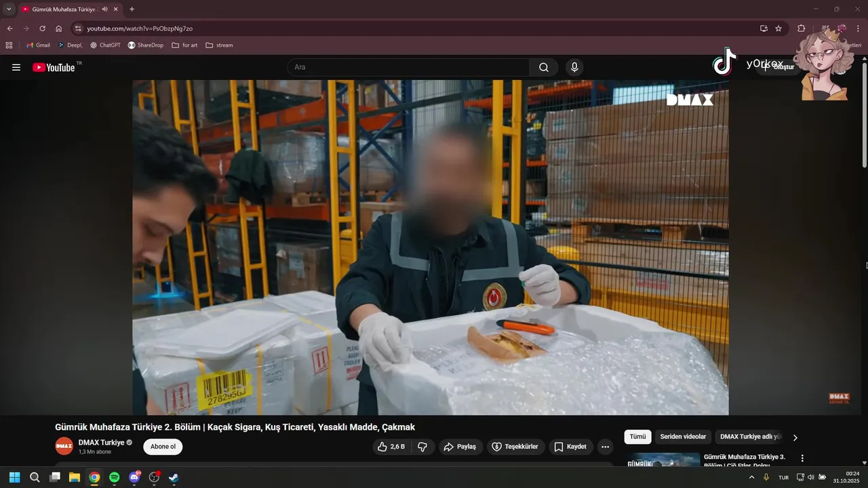Open more actions three-dot menu under video

(x=606, y=447)
